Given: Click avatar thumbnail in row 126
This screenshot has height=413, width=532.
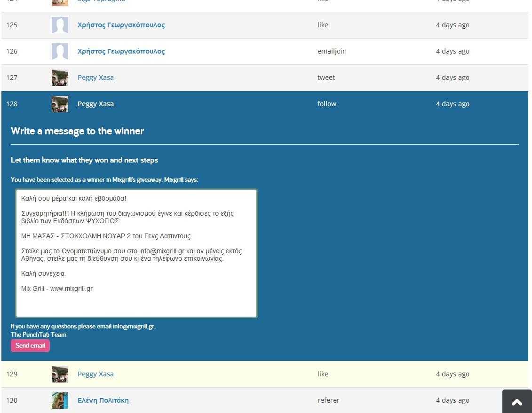Looking at the screenshot, I should point(60,52).
